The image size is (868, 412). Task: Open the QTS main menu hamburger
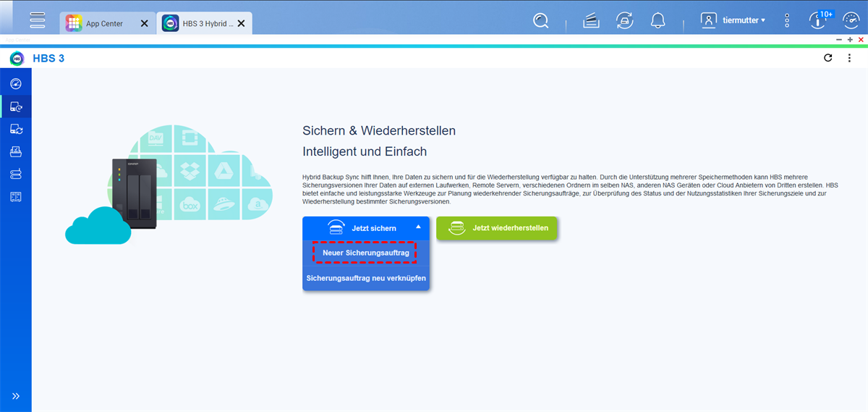(x=37, y=20)
